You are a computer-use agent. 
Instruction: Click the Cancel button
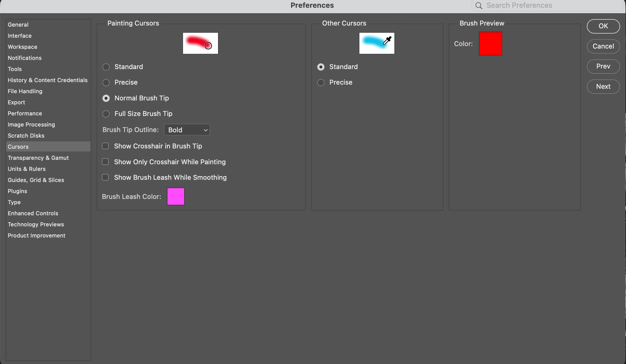[x=603, y=46]
